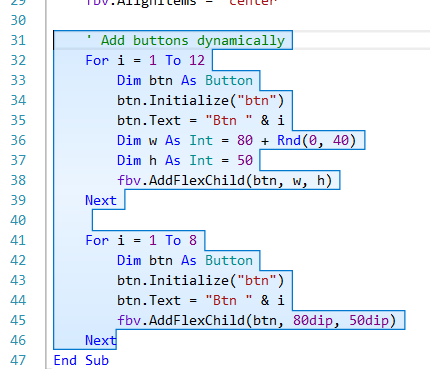Screen dimensions: 430x369
Task: Click the "Rnd" function name on line 36
Action: pos(289,140)
